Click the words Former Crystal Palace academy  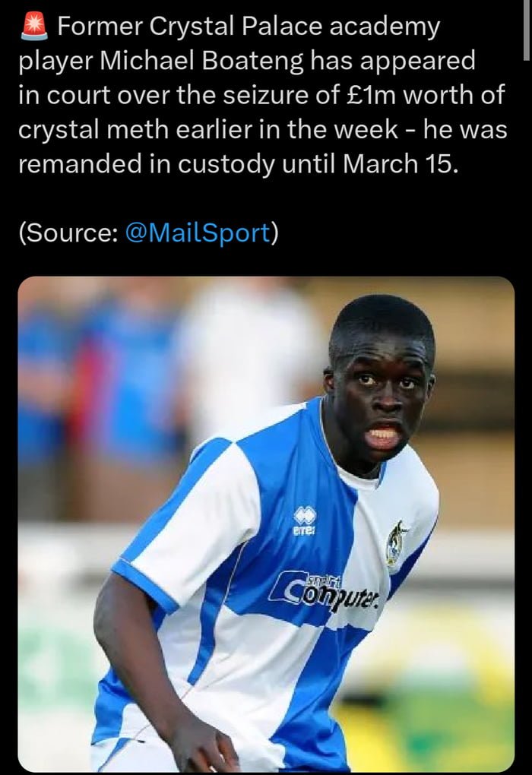249,27
